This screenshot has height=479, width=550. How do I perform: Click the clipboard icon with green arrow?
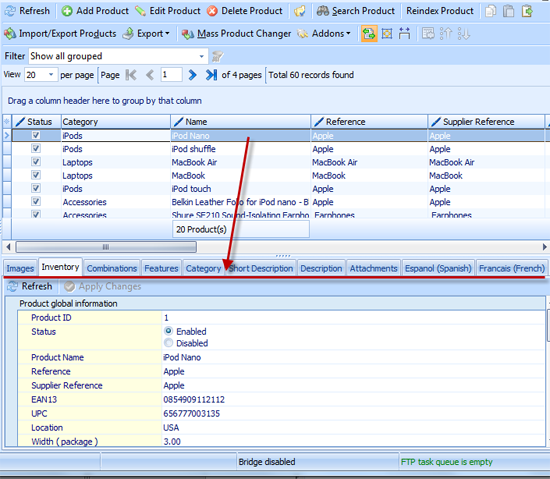click(527, 11)
